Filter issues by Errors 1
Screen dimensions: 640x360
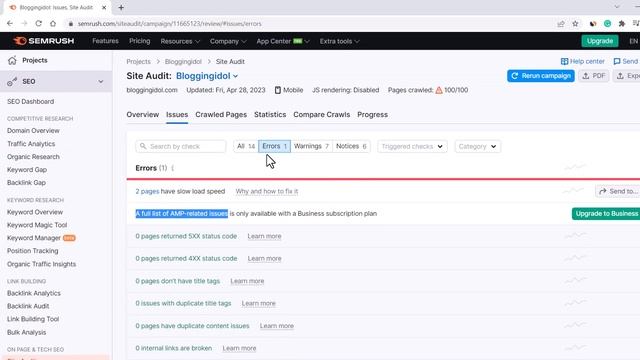[274, 146]
